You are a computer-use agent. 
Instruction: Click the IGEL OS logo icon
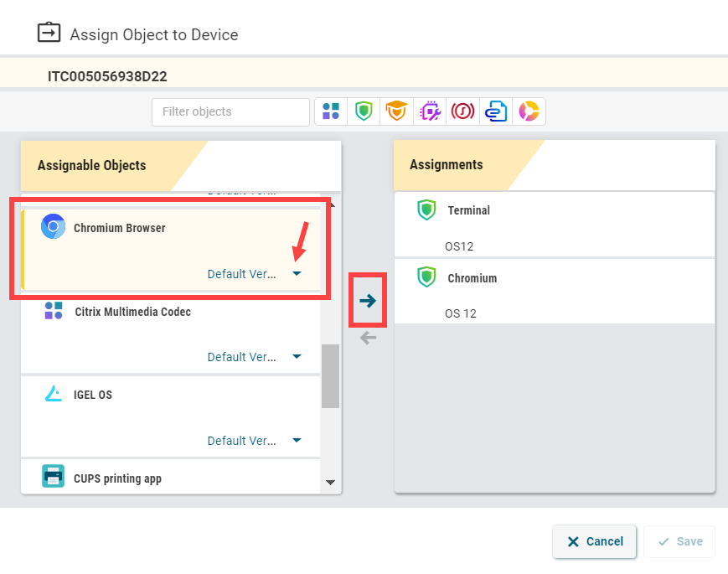click(54, 395)
